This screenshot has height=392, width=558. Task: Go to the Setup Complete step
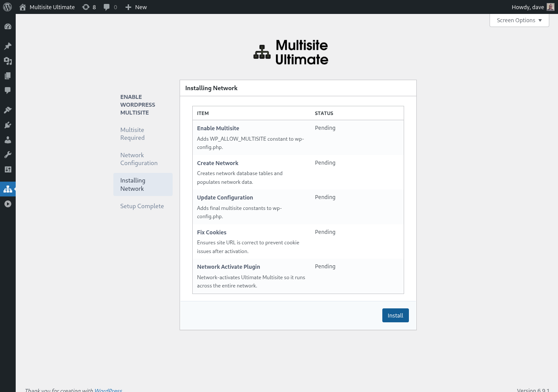[142, 206]
